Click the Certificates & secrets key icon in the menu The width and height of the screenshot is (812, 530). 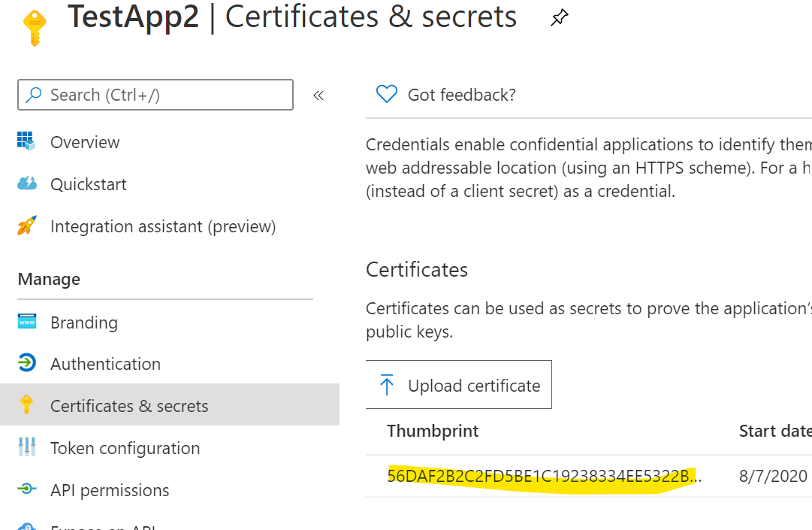point(26,404)
